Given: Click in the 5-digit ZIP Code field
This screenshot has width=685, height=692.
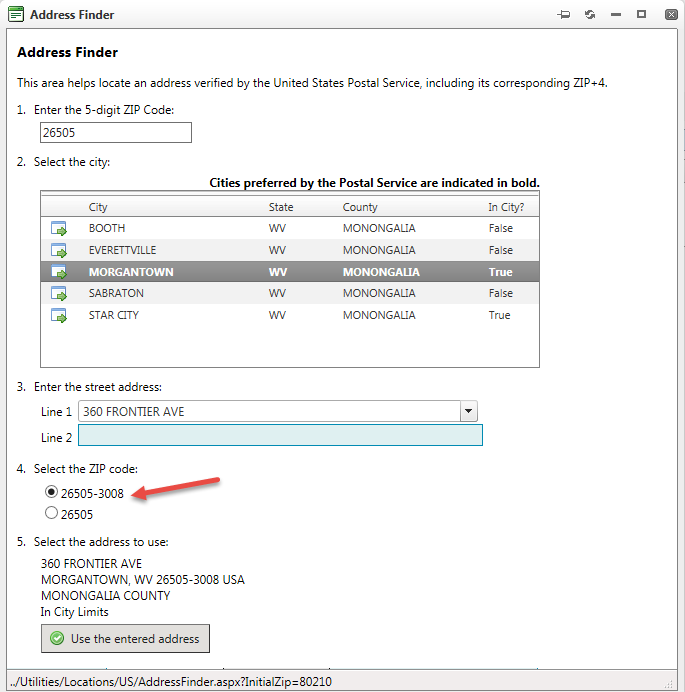Looking at the screenshot, I should click(x=115, y=133).
